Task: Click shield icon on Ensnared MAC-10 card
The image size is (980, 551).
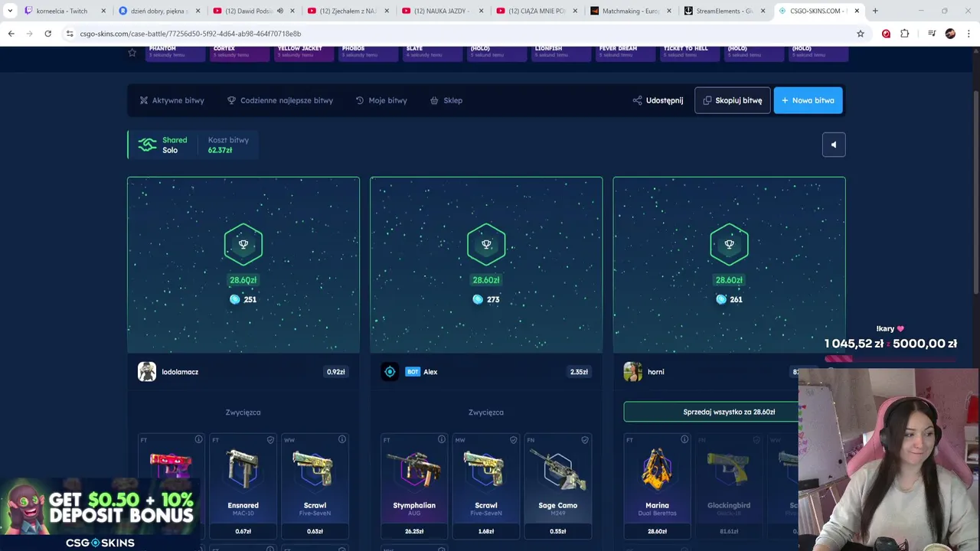Action: (x=270, y=439)
